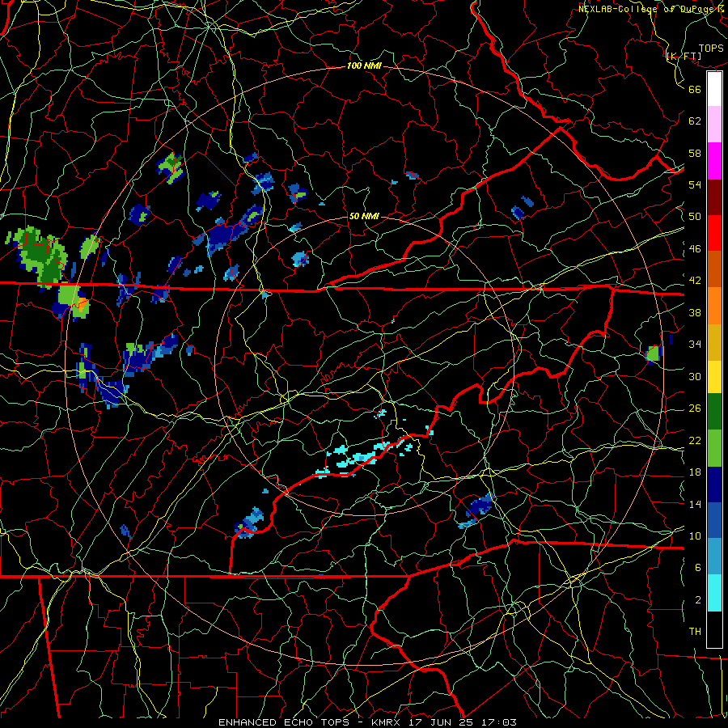728x728 pixels.
Task: Click the 42 value on the legend
Action: pos(695,281)
